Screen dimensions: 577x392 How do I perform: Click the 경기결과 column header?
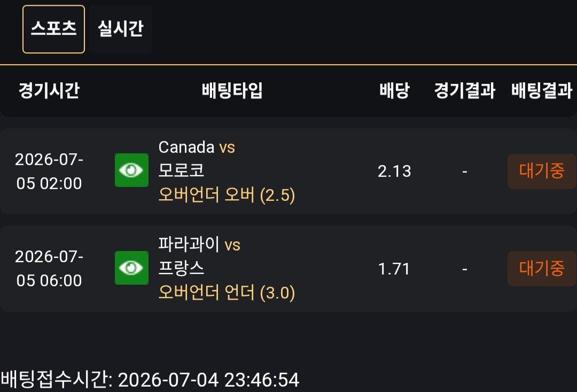[465, 90]
